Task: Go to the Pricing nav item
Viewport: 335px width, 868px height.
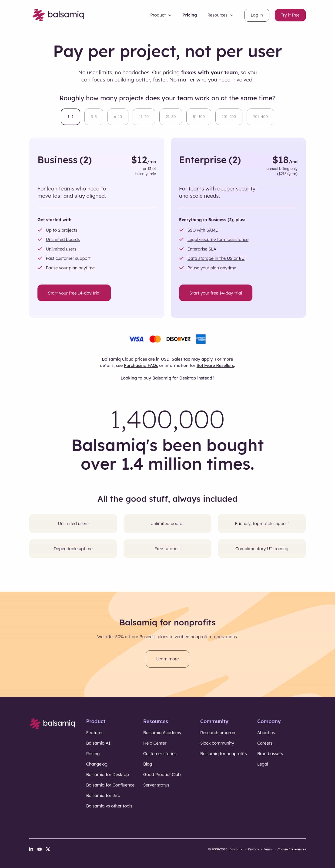Action: click(190, 15)
